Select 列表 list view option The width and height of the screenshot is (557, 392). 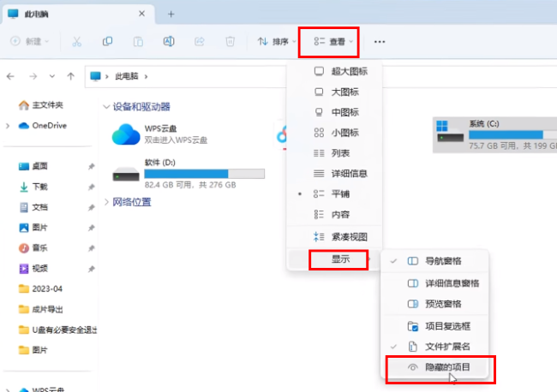[x=334, y=153]
